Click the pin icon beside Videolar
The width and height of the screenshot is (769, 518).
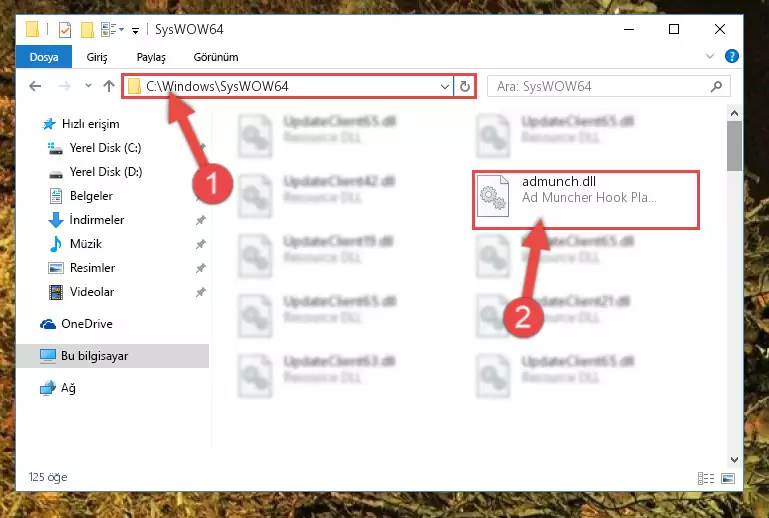click(200, 292)
